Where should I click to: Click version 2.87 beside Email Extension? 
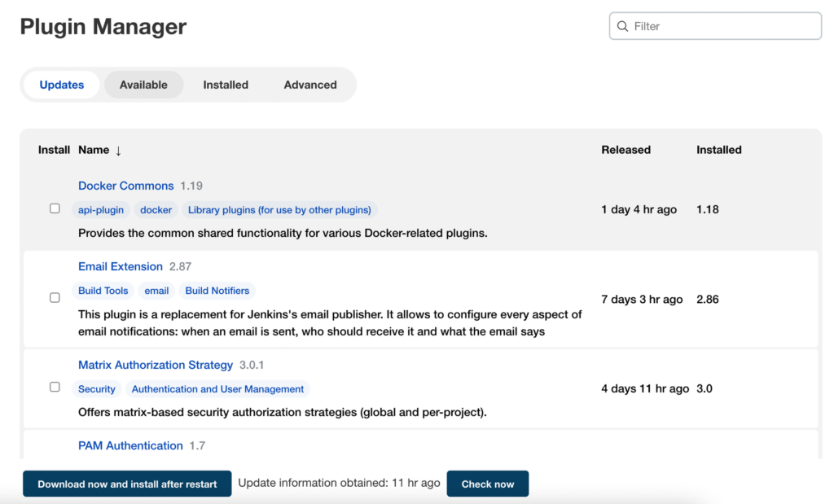coord(180,266)
